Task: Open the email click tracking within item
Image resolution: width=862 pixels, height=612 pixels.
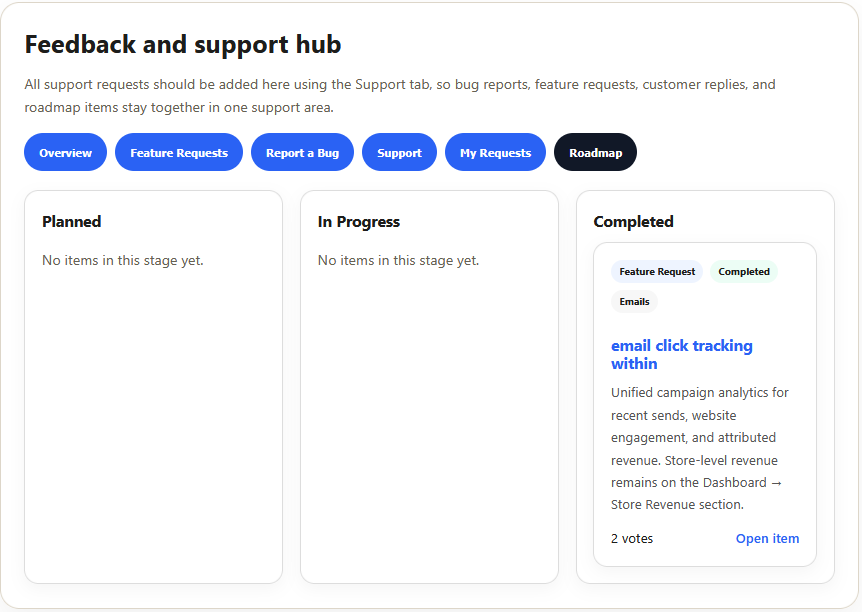Action: click(682, 355)
